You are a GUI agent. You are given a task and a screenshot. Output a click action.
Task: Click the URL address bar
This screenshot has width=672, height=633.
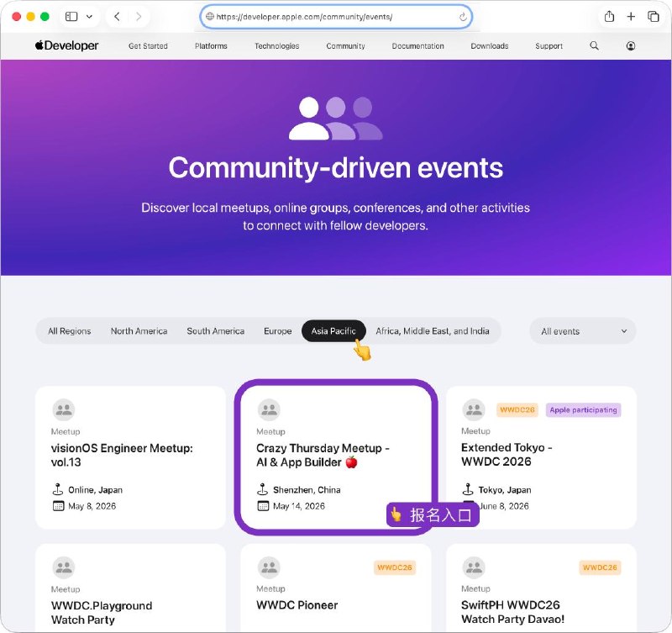(x=336, y=17)
